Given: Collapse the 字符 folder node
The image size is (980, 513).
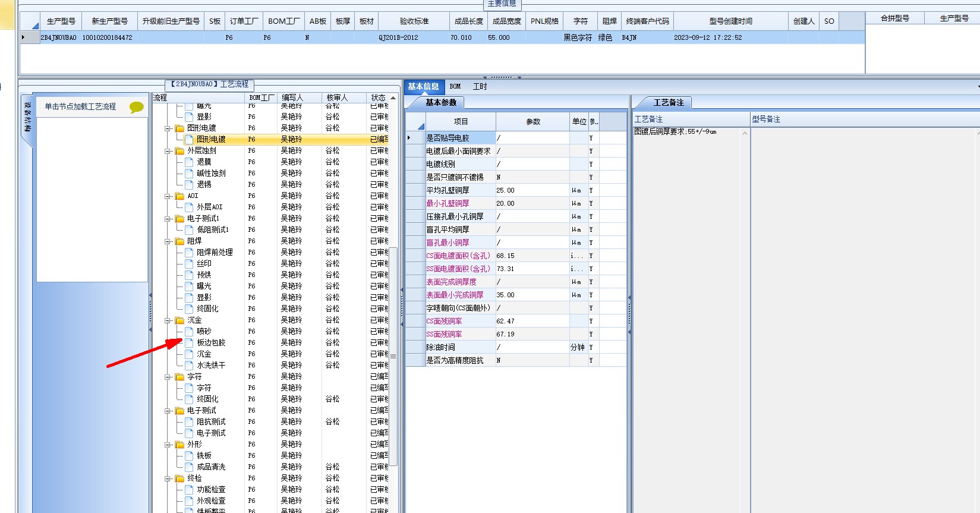Looking at the screenshot, I should click(168, 376).
